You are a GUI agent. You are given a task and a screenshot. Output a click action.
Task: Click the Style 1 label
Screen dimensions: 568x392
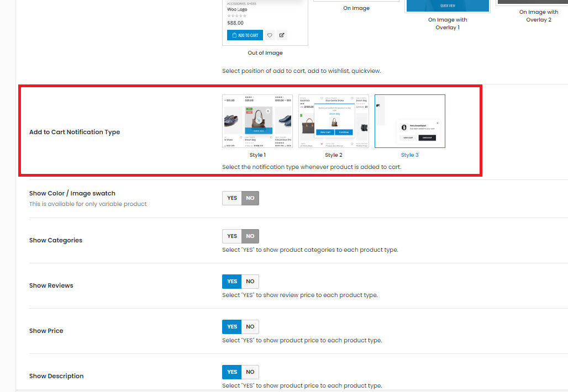point(257,155)
